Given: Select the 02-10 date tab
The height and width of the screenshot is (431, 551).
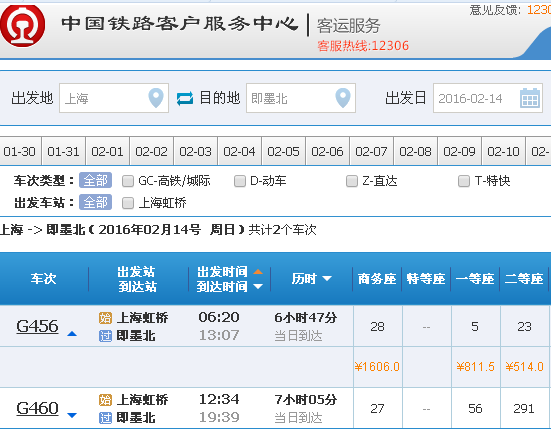Looking at the screenshot, I should (503, 151).
